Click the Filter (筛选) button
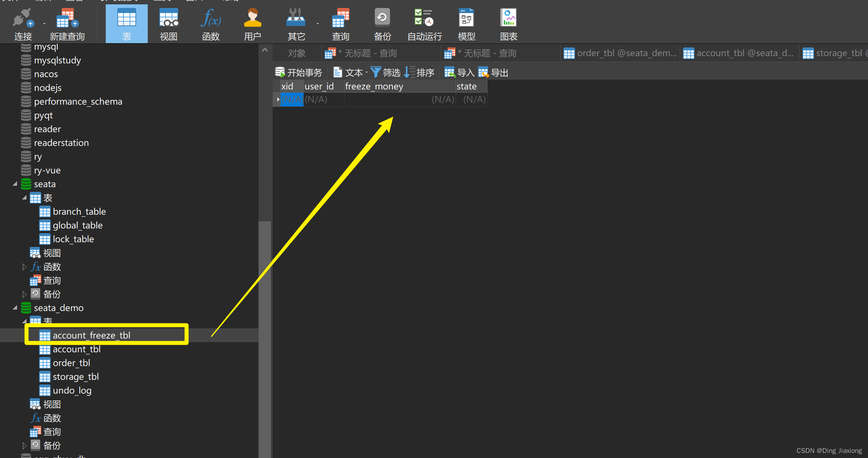This screenshot has height=458, width=868. pos(385,72)
